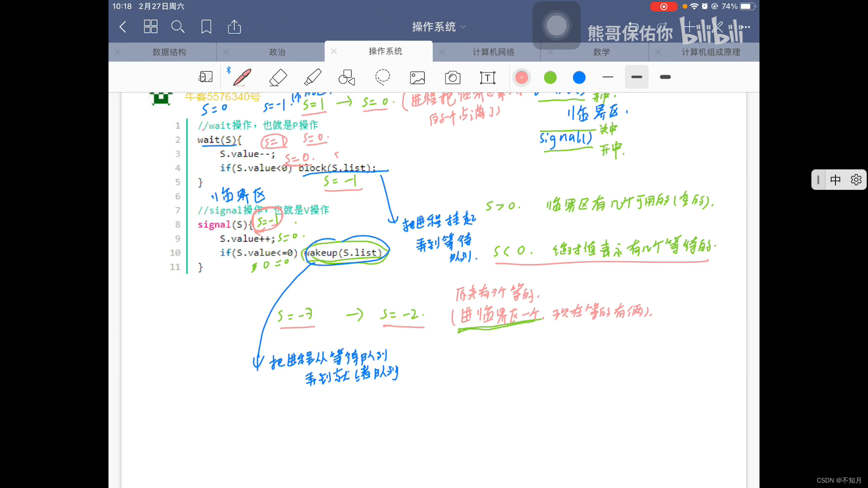Select the 操作系统 tab
868x488 pixels.
[385, 51]
